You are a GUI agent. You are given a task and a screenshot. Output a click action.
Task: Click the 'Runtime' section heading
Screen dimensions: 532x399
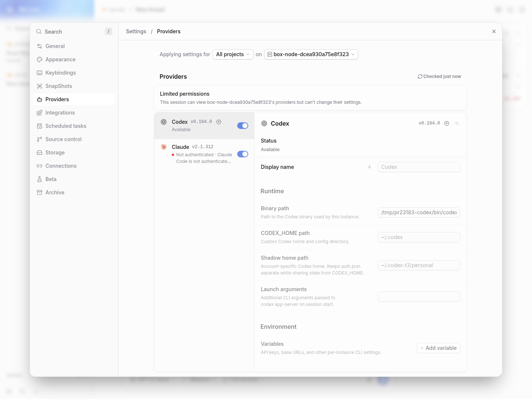pyautogui.click(x=272, y=191)
